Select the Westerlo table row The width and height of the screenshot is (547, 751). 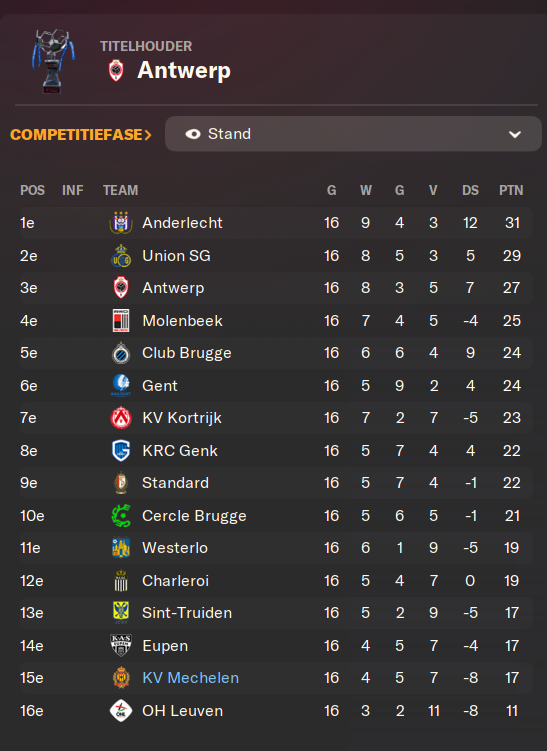276,548
